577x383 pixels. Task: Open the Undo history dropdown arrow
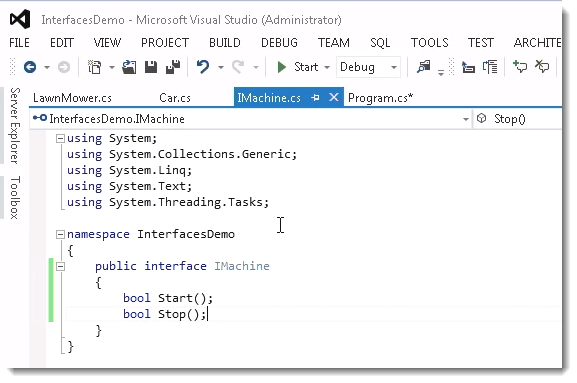[x=220, y=67]
